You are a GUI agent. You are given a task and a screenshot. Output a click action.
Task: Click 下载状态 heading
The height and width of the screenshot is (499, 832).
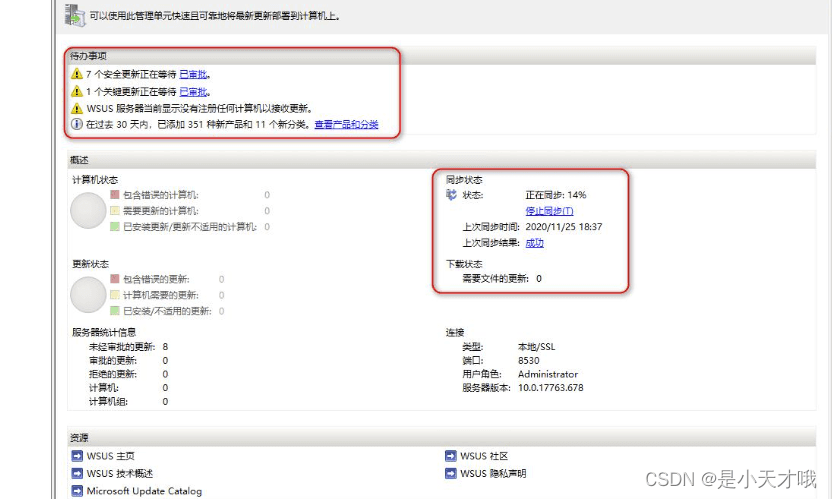[464, 264]
